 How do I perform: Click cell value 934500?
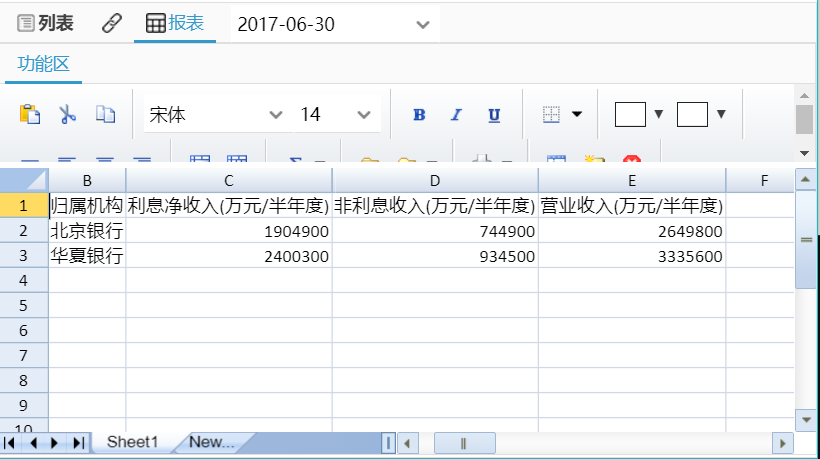[x=435, y=256]
